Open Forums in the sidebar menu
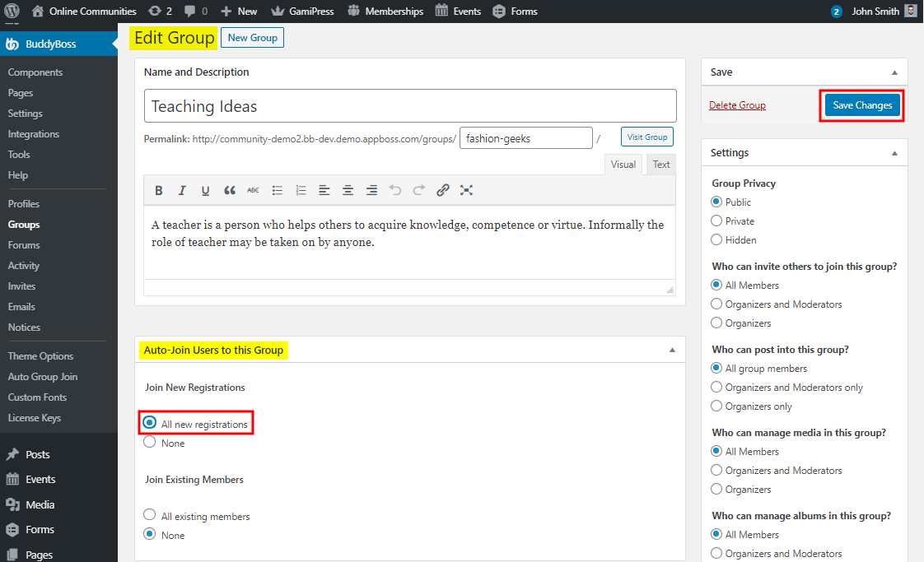The image size is (924, 562). tap(24, 245)
